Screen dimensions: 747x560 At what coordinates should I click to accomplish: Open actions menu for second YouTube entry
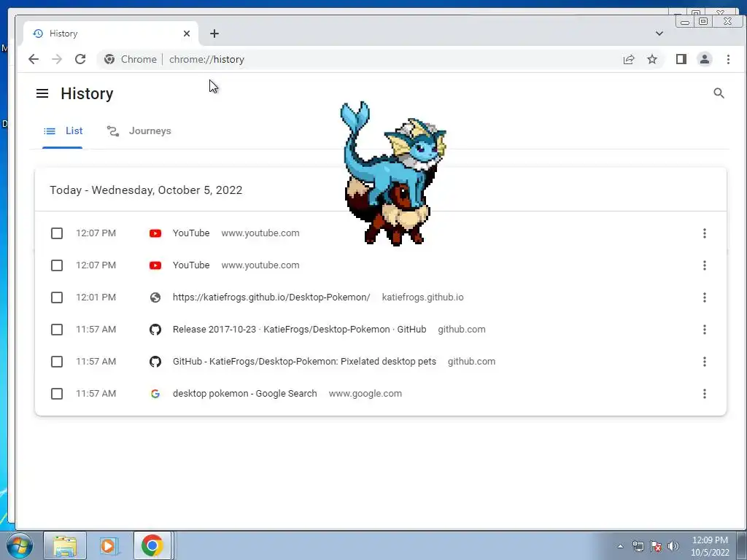704,265
